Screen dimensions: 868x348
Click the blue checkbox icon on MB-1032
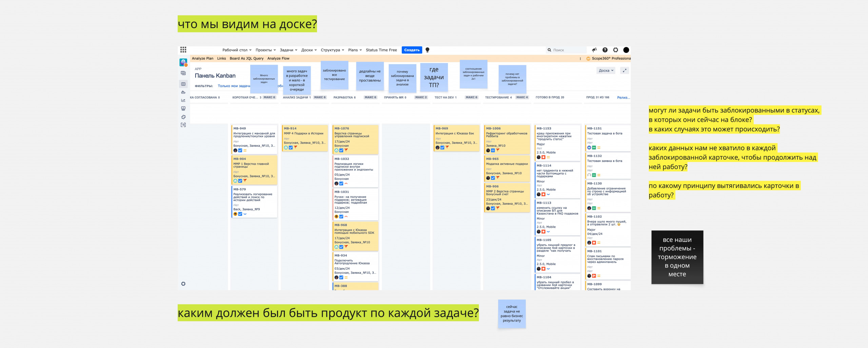(x=341, y=184)
